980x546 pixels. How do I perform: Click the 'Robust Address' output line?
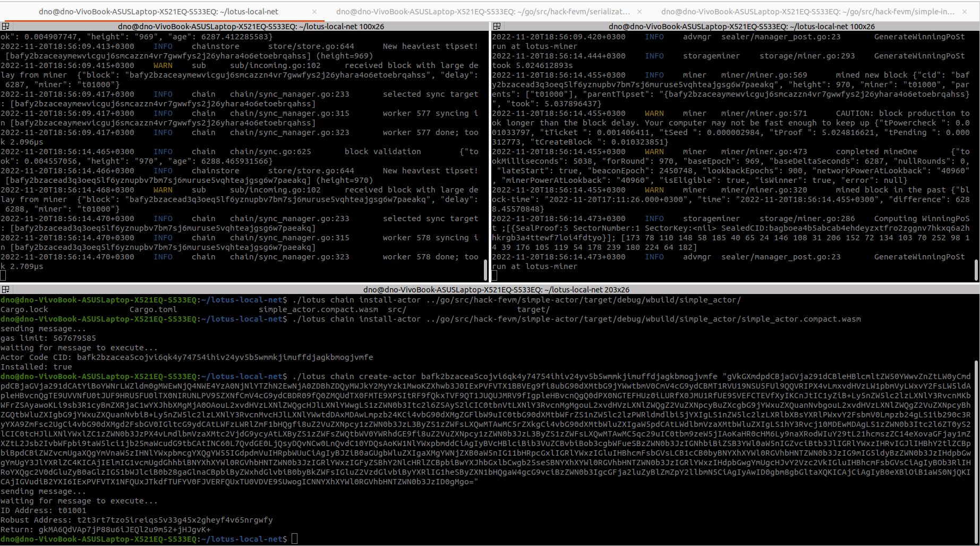tap(137, 520)
